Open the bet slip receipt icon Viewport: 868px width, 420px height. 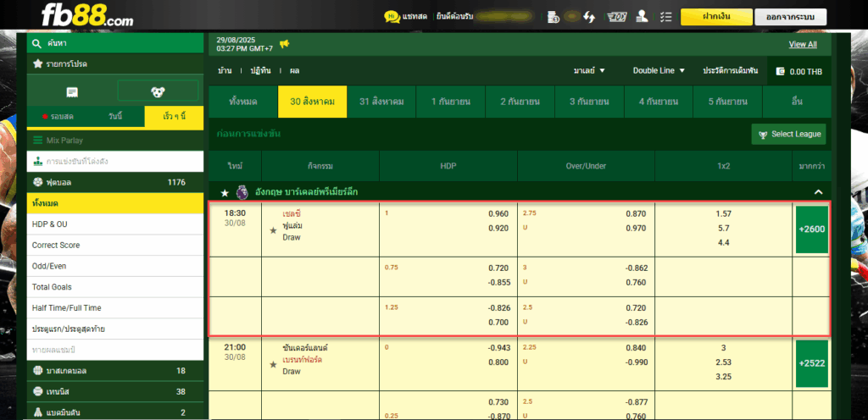click(71, 91)
